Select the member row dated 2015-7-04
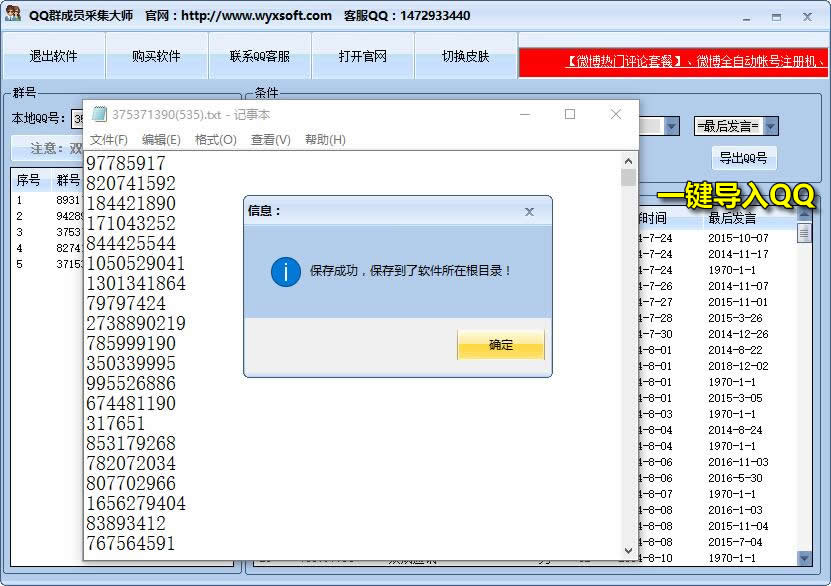The image size is (831, 586). (717, 542)
